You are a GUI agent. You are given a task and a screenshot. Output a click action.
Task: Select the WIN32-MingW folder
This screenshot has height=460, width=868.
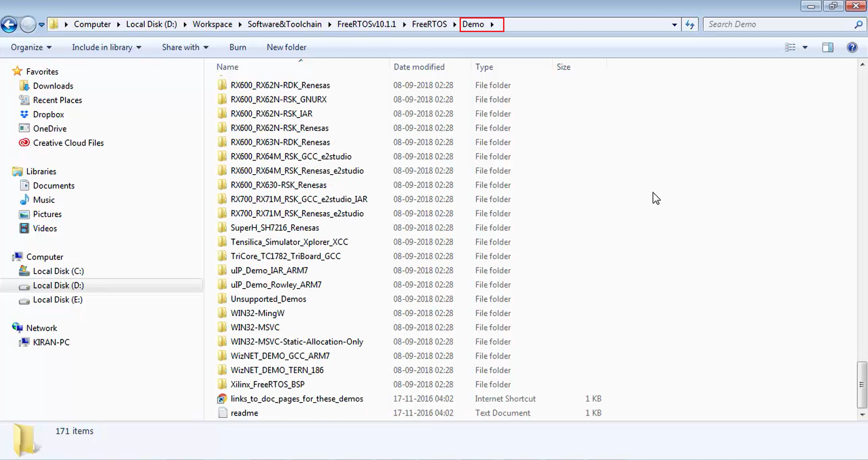click(257, 313)
